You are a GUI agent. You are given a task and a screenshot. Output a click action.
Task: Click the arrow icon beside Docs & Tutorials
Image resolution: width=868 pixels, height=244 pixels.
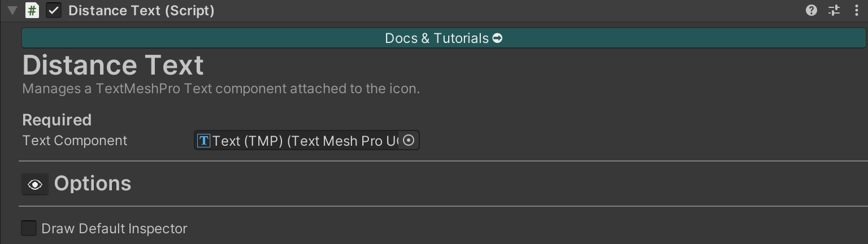click(x=497, y=38)
